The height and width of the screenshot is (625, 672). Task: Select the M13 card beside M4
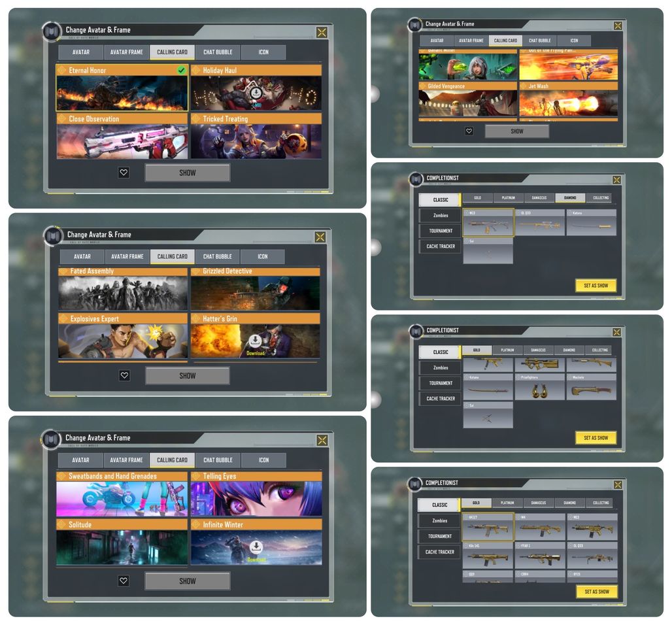[592, 527]
